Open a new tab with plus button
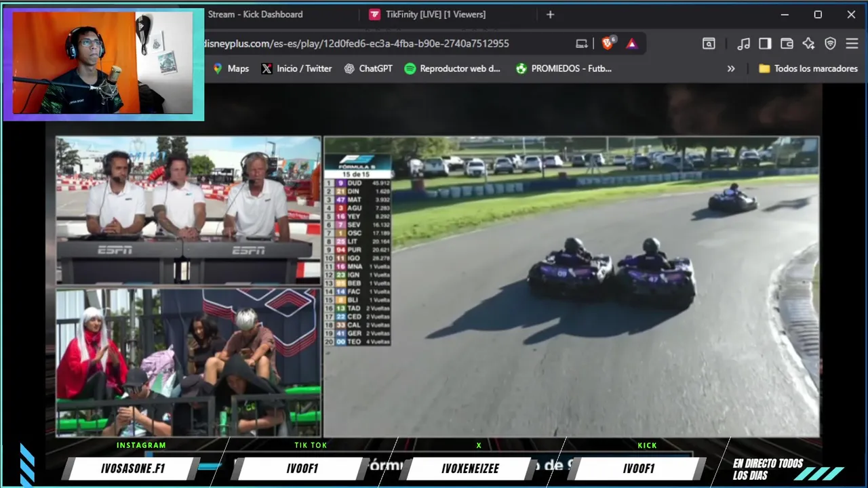The image size is (868, 488). pyautogui.click(x=550, y=14)
